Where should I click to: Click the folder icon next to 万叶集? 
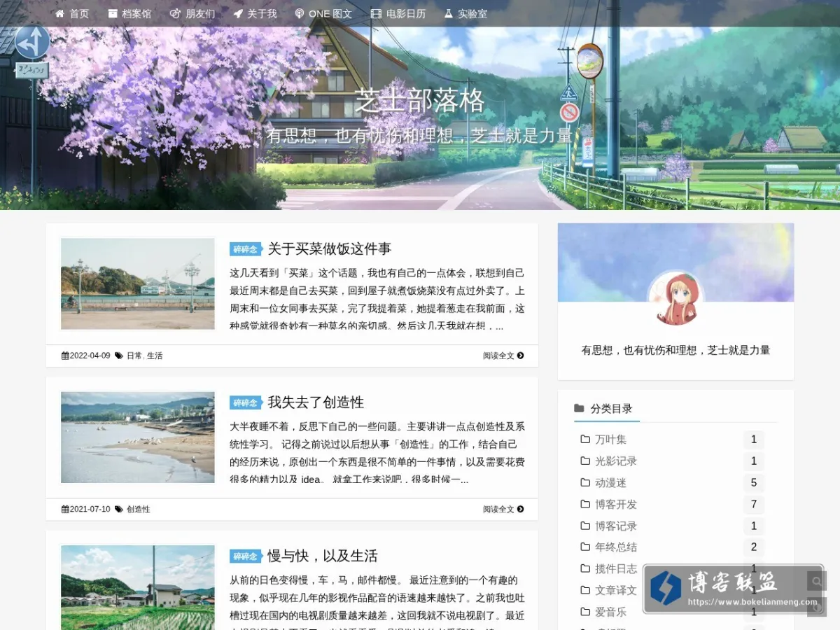585,440
